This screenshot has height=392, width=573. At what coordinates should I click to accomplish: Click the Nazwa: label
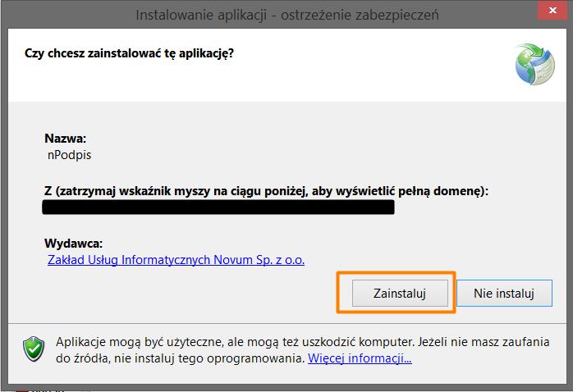point(65,139)
